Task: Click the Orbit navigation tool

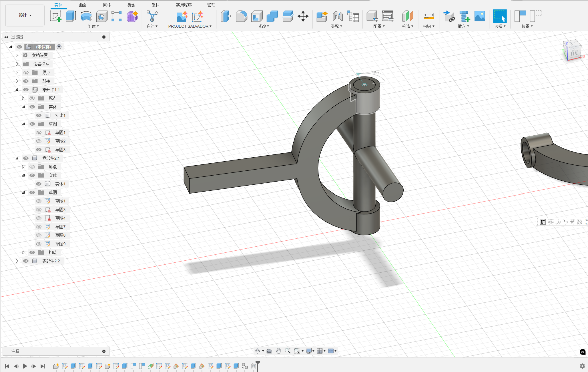Action: pyautogui.click(x=257, y=351)
